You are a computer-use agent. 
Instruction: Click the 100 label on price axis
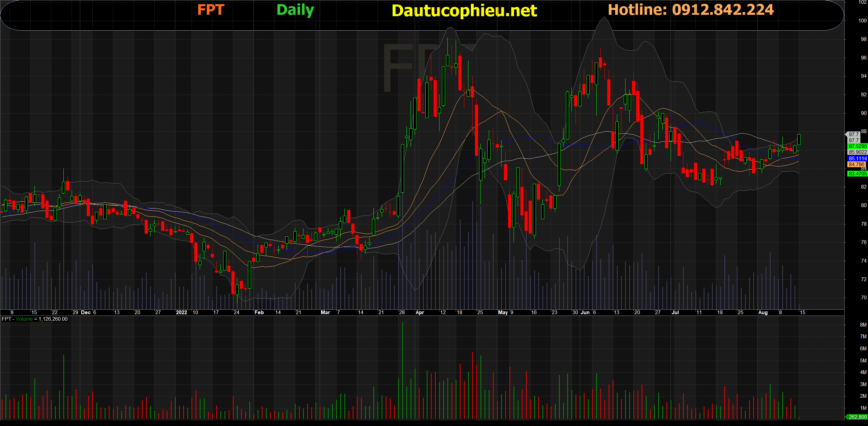(862, 21)
